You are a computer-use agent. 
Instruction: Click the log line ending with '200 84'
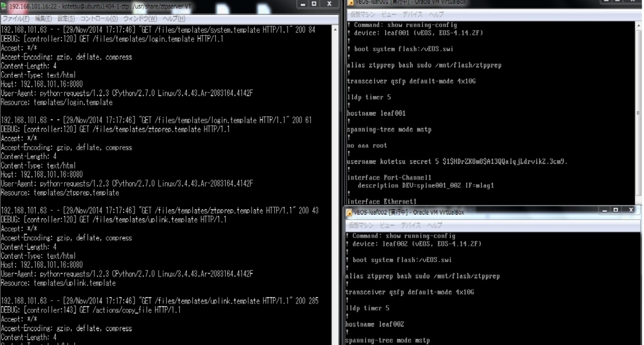click(x=158, y=30)
